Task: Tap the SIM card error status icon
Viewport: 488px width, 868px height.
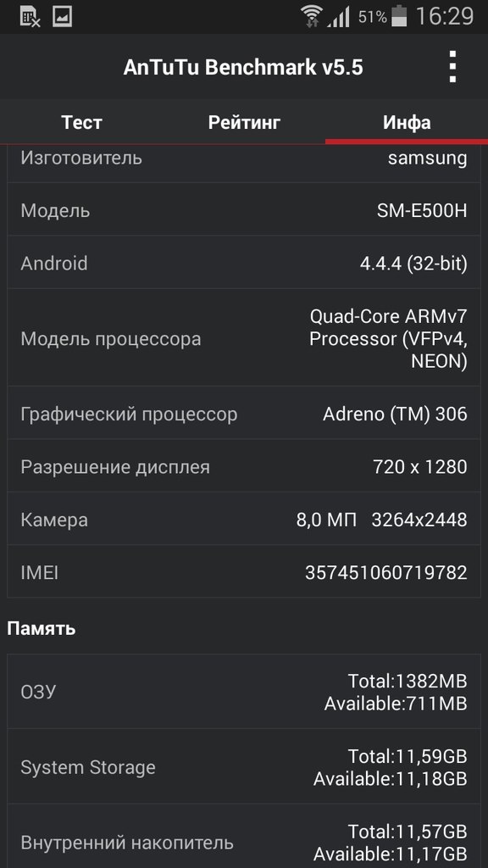Action: (30, 17)
